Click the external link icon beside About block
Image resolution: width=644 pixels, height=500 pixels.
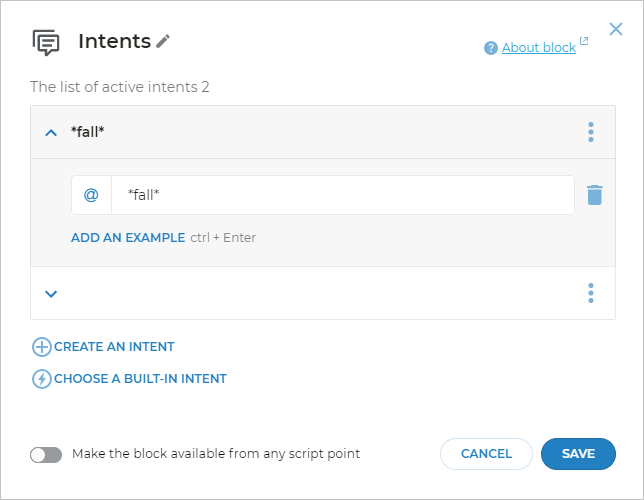[x=584, y=43]
